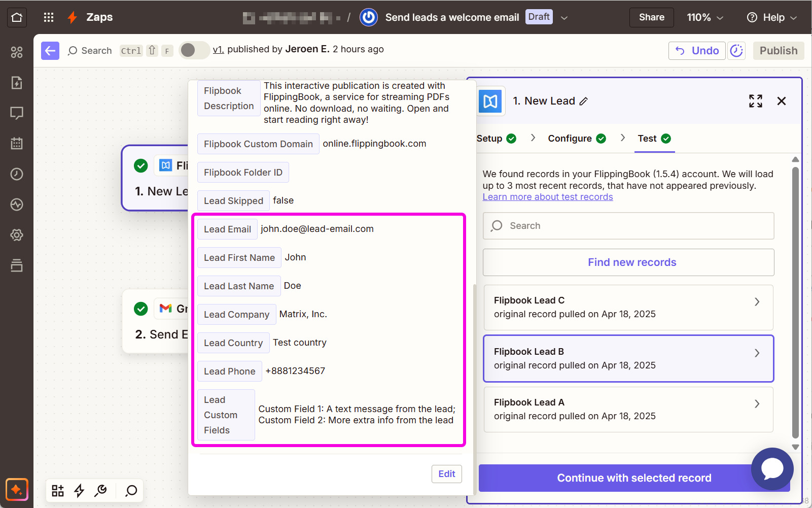
Task: Open the sidebar versions stack icon
Action: point(17,265)
